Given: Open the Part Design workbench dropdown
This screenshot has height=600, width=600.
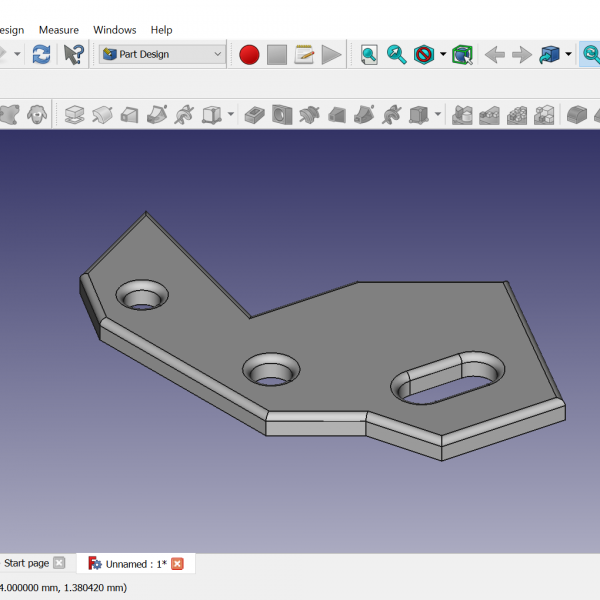Looking at the screenshot, I should [162, 54].
